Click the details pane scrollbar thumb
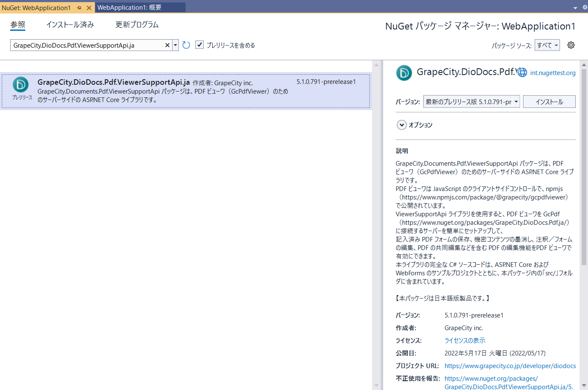The width and height of the screenshot is (588, 390). (584, 167)
